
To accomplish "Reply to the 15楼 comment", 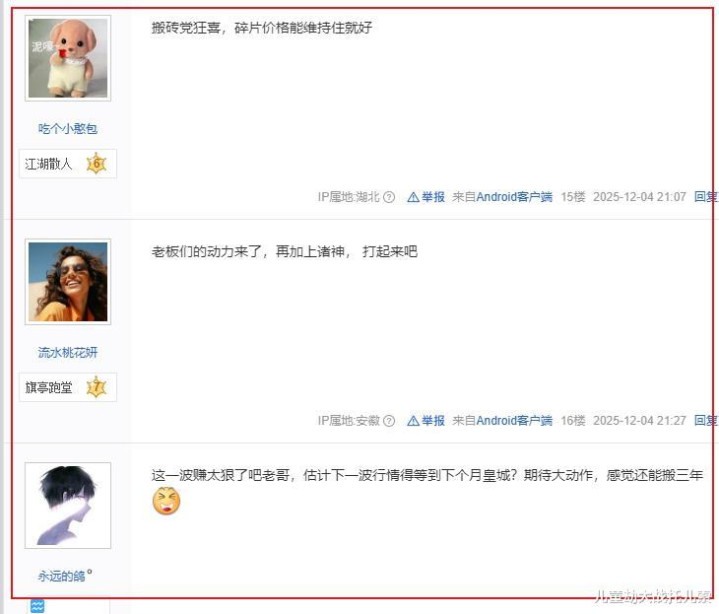I will pos(706,197).
